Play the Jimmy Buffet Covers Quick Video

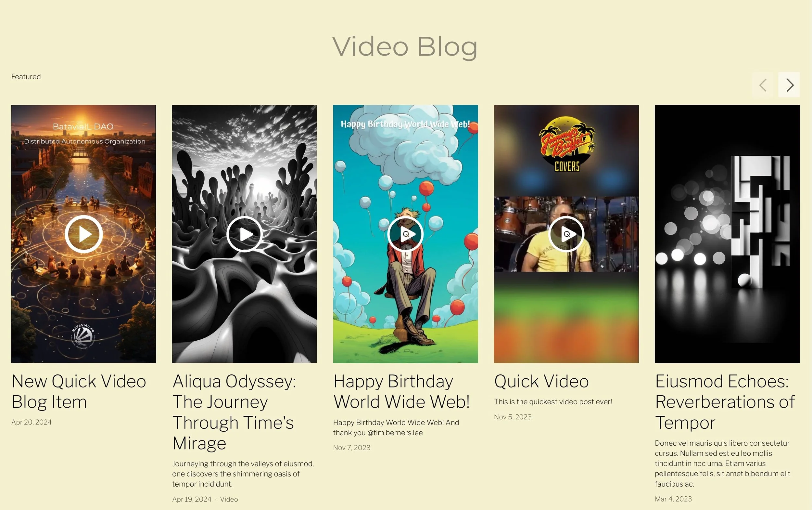point(566,234)
